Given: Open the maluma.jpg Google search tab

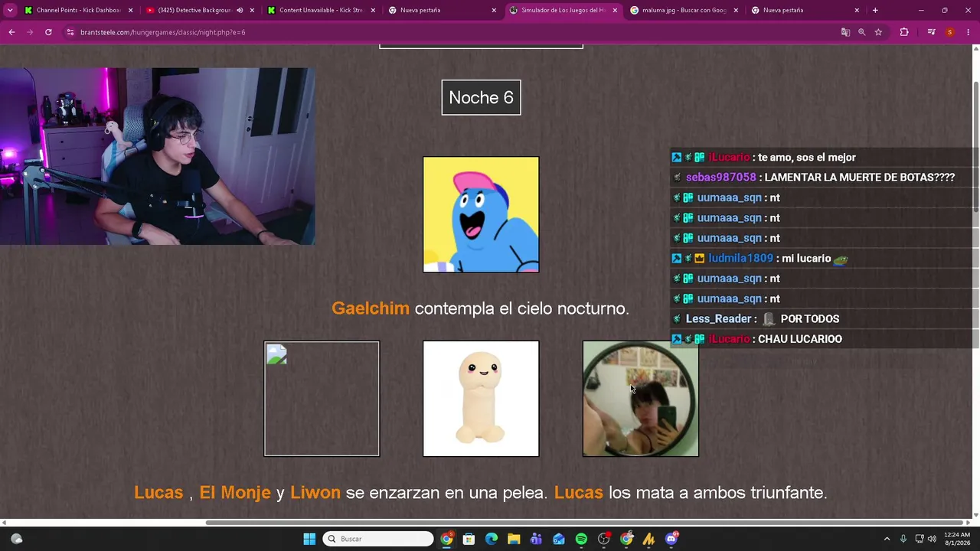Looking at the screenshot, I should (684, 10).
